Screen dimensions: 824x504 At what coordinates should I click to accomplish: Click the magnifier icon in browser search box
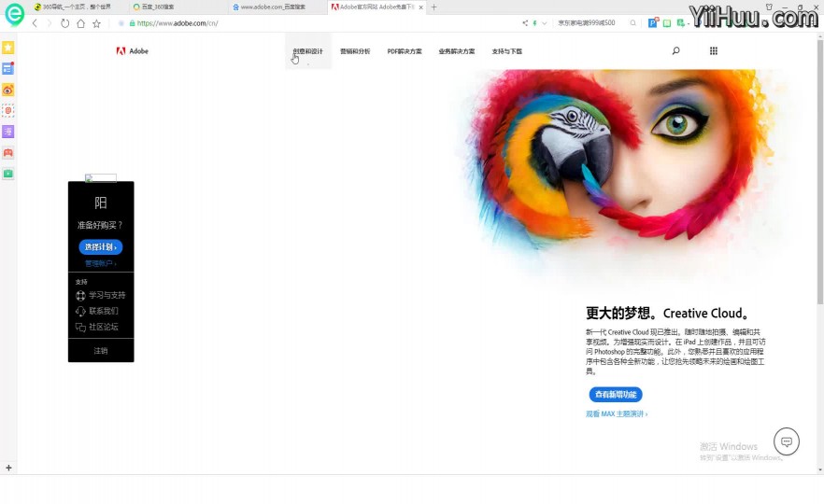pos(633,23)
